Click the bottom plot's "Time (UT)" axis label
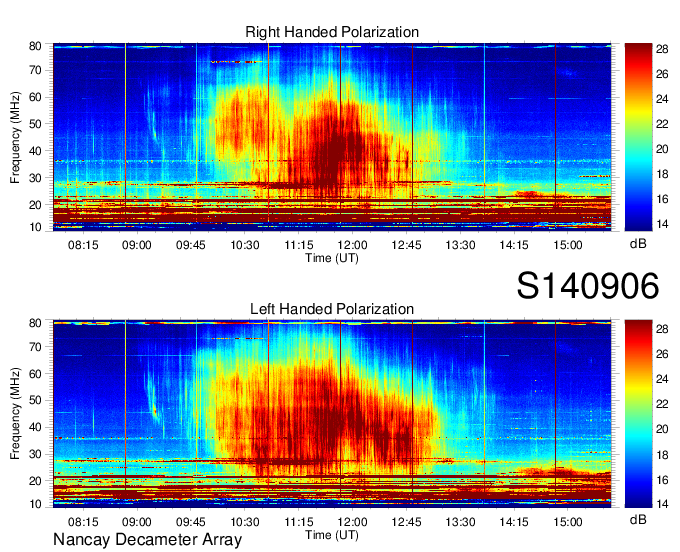The image size is (680, 552). 332,535
